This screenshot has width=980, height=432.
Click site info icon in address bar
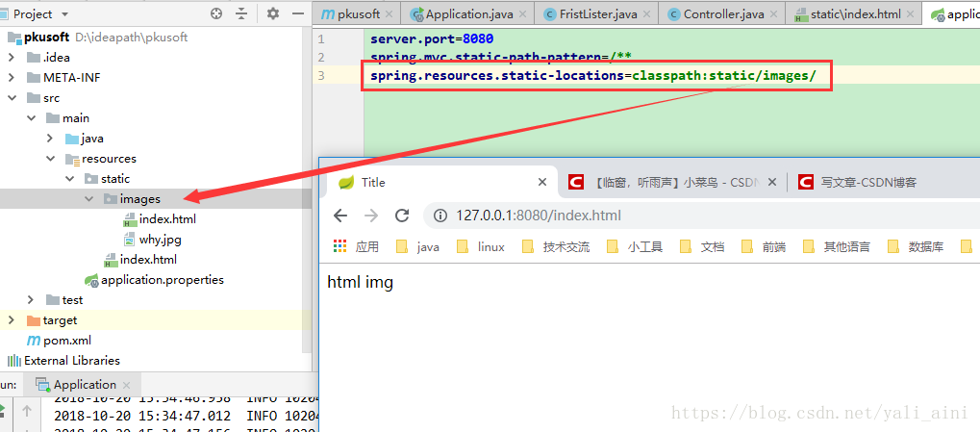pos(440,216)
